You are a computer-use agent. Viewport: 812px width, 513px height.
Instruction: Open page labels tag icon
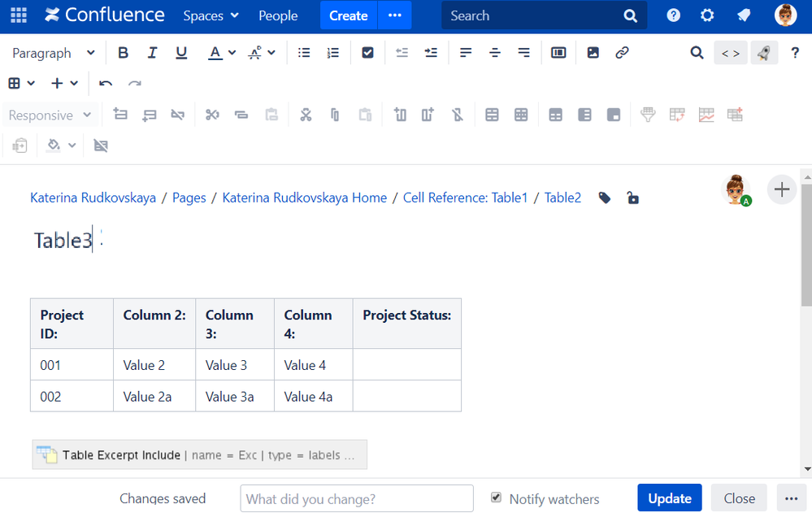tap(605, 198)
